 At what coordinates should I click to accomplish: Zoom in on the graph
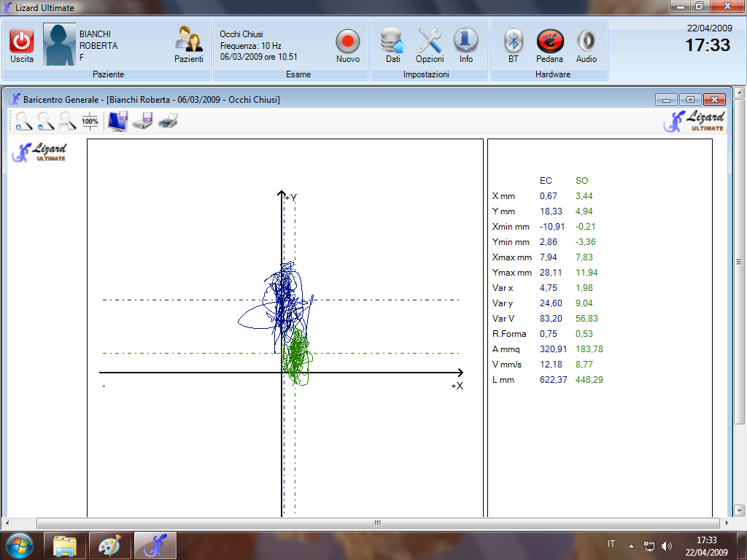pyautogui.click(x=24, y=121)
